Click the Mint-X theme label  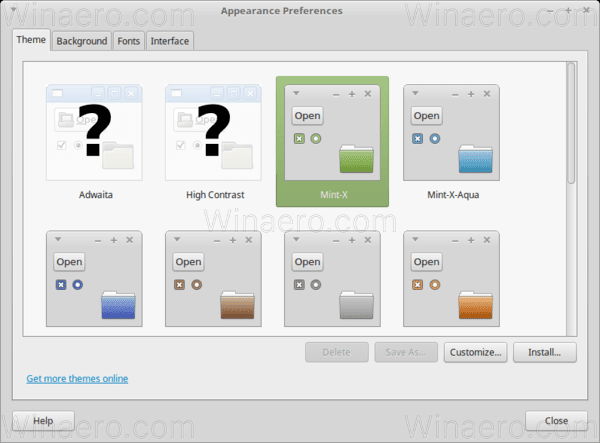click(334, 195)
